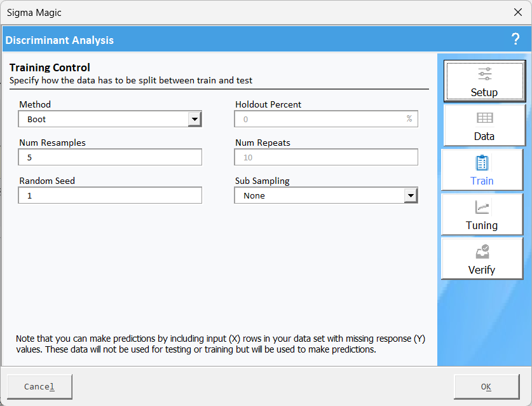Screen dimensions: 532x406
Task: Open help with the question mark icon
Action: 515,39
